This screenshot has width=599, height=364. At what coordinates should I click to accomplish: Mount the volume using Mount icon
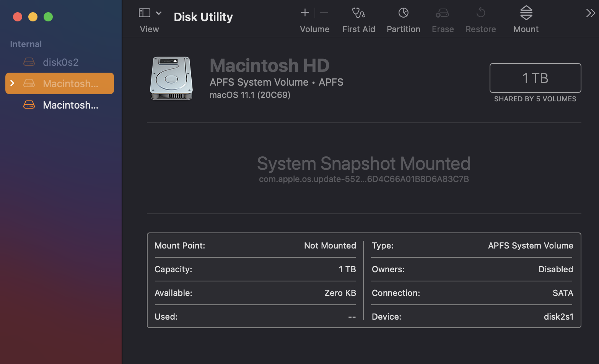(x=526, y=13)
